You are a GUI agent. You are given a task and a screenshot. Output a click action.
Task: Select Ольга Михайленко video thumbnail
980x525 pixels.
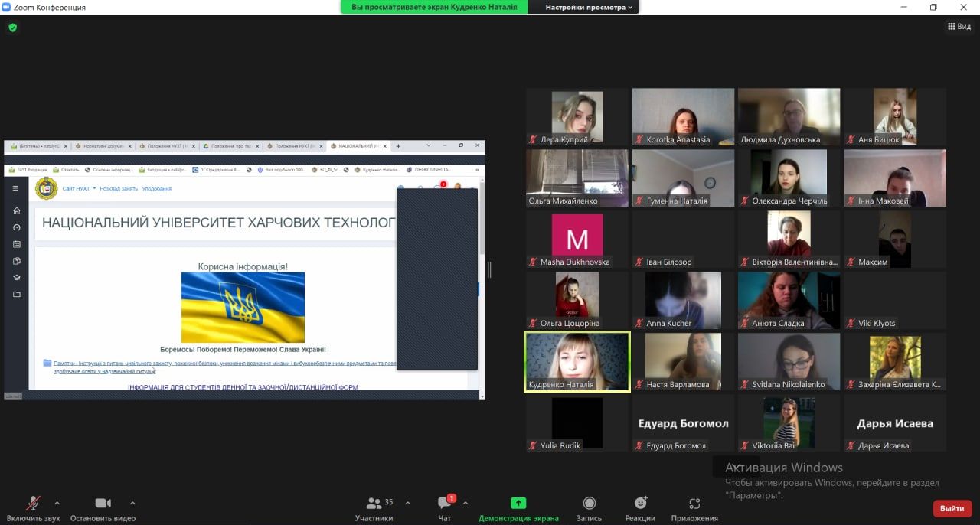point(577,178)
